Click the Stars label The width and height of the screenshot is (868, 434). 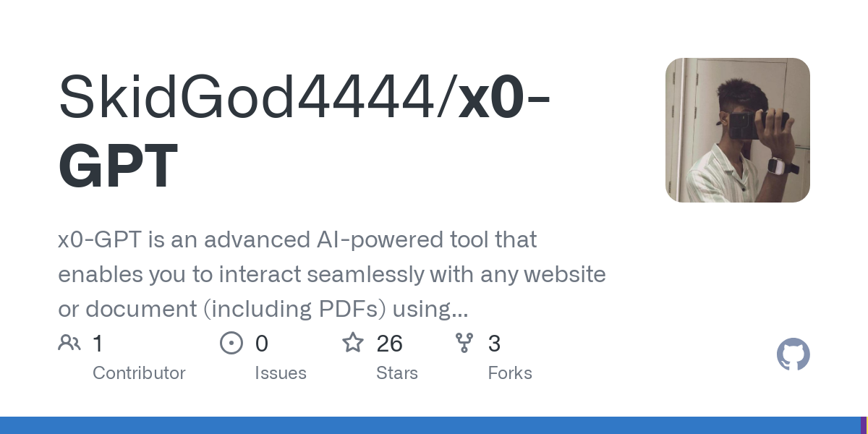(397, 373)
